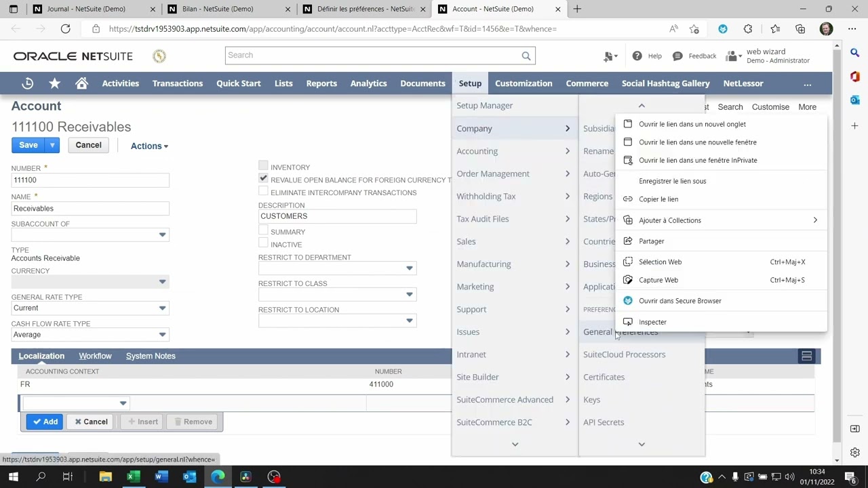Open the Certificates link
This screenshot has width=868, height=488.
[604, 377]
